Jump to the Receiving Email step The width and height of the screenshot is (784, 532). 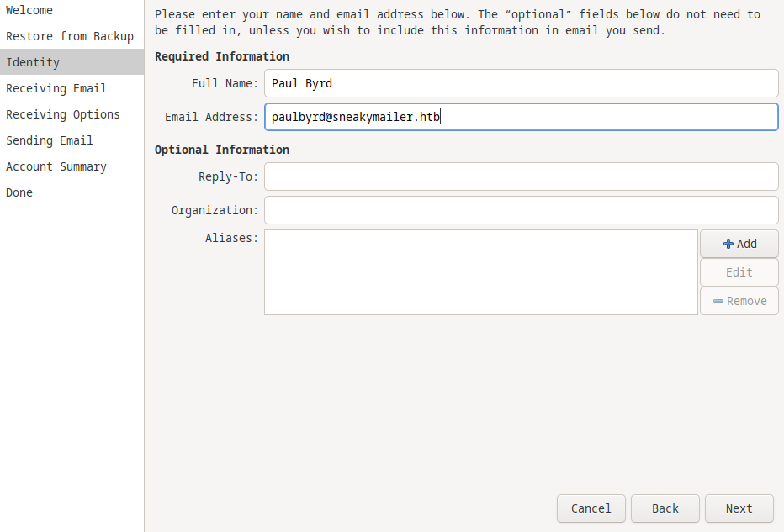(x=56, y=88)
